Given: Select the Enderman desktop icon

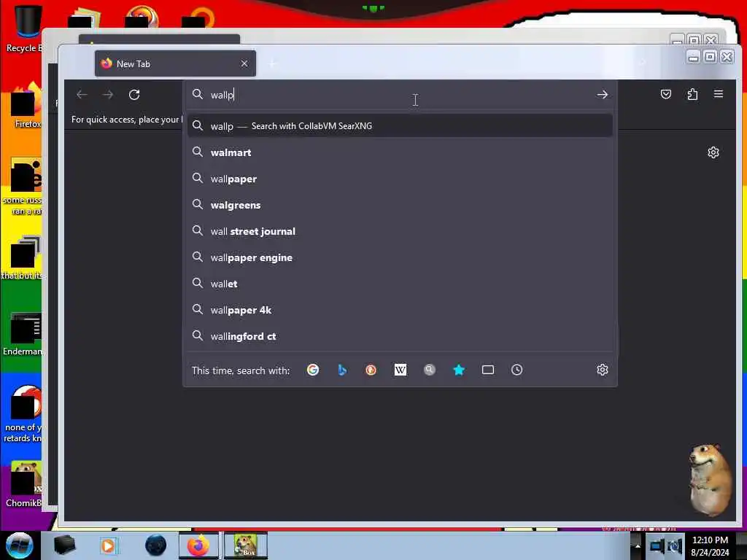Looking at the screenshot, I should pos(24,333).
